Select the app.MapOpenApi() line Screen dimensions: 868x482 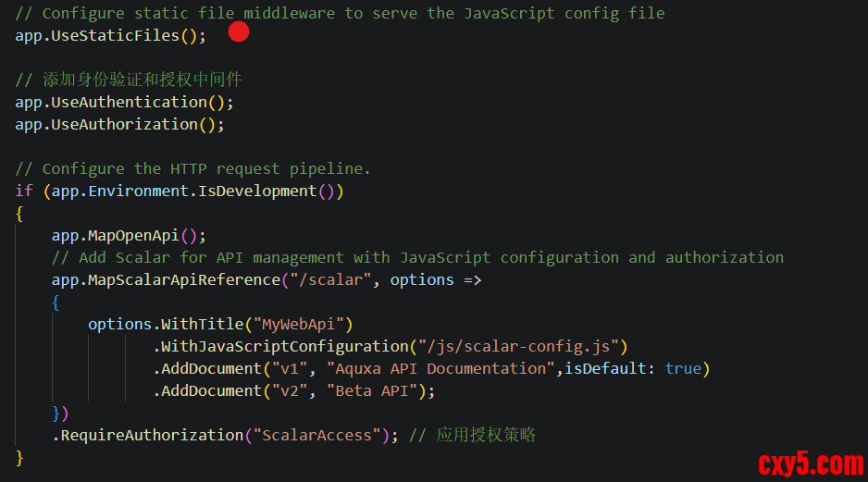pos(129,235)
